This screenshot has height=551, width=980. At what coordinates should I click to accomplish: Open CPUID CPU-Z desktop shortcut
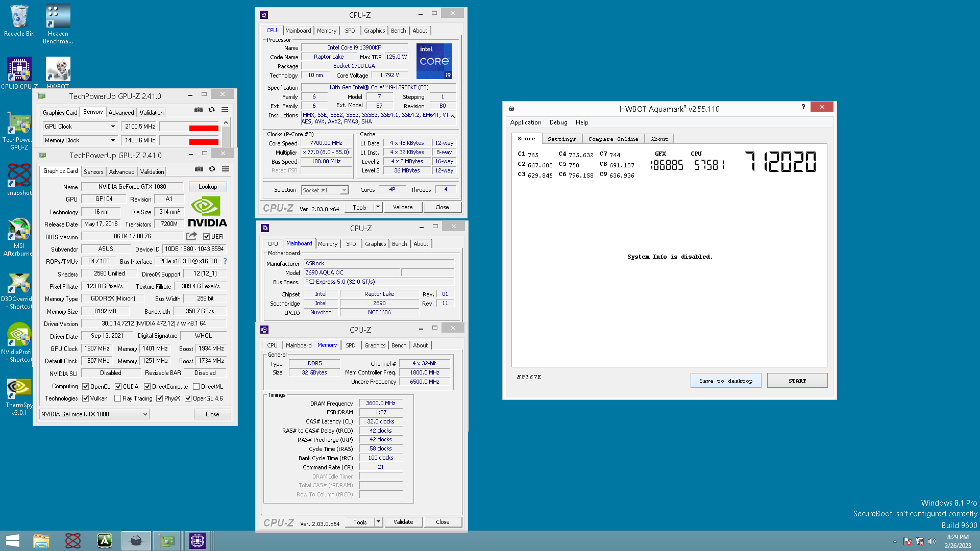click(x=19, y=73)
